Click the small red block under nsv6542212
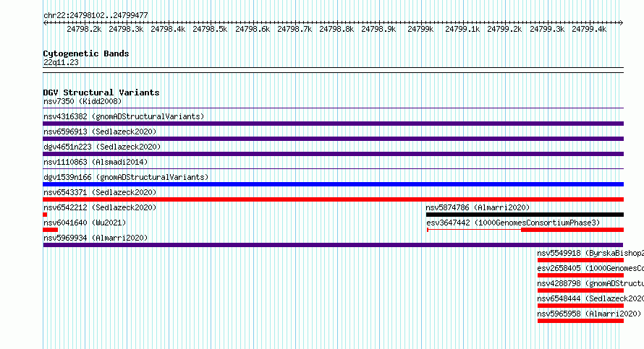This screenshot has height=349, width=644. pyautogui.click(x=45, y=215)
